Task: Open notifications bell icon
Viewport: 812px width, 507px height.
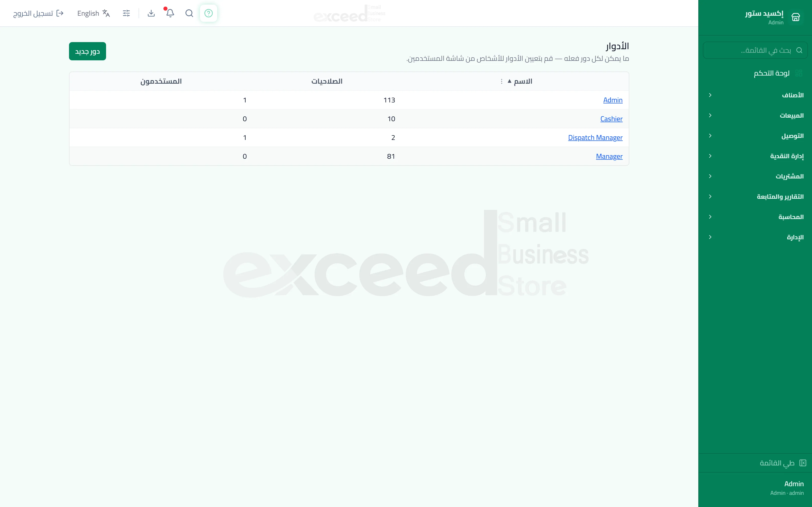Action: [170, 13]
